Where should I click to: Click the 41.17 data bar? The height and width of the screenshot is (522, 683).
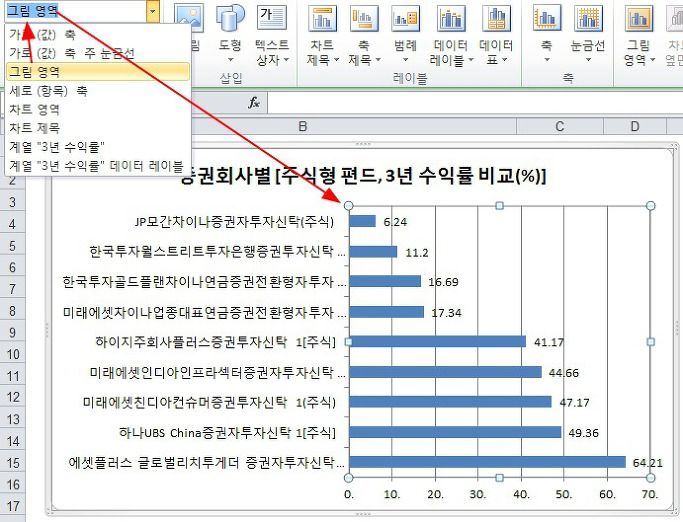437,341
